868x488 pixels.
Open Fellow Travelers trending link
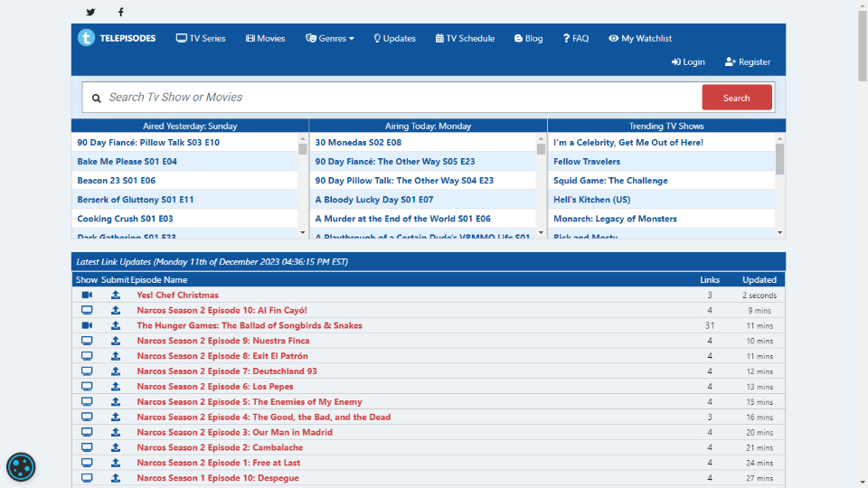[x=587, y=162]
